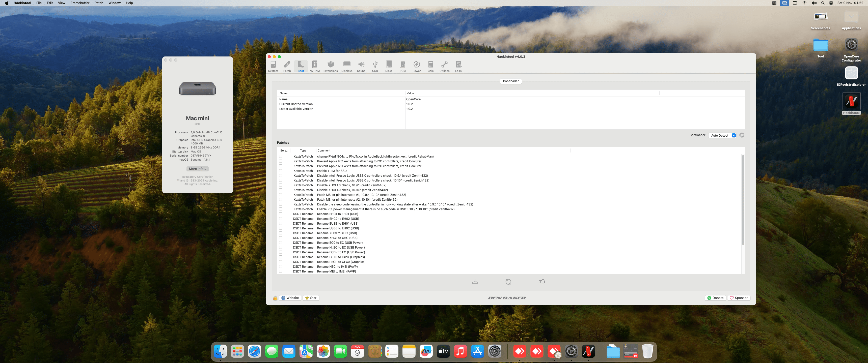Open the Framebuffer menu
The image size is (868, 363).
click(x=80, y=3)
